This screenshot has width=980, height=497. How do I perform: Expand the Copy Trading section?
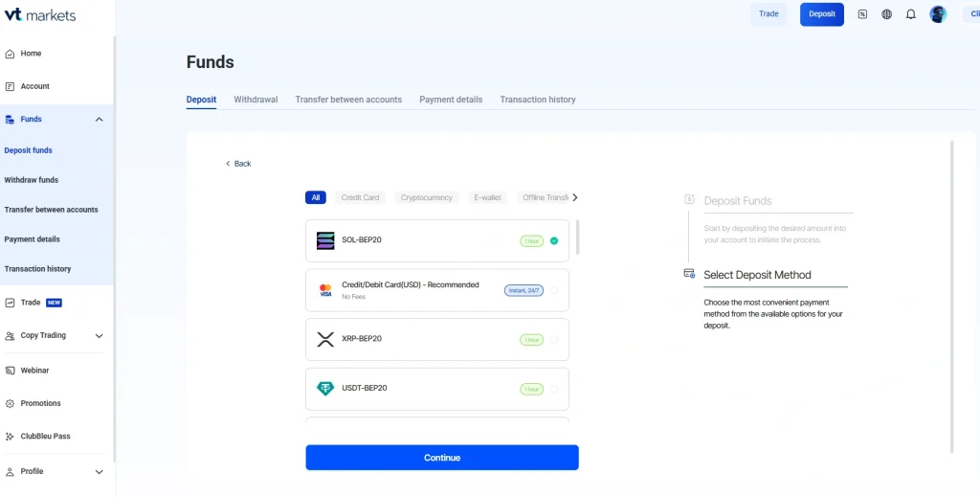[99, 336]
